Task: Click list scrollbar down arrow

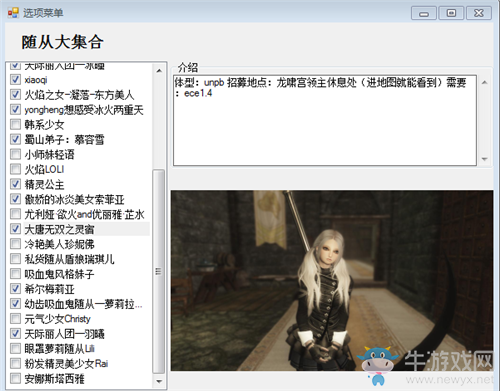Action: pyautogui.click(x=159, y=381)
